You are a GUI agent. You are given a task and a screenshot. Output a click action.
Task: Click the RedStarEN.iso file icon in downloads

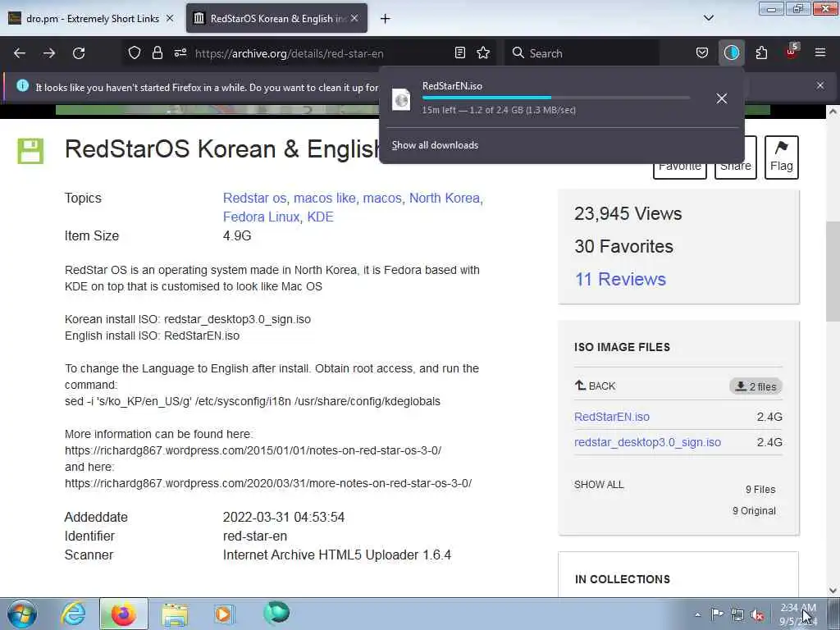point(401,99)
